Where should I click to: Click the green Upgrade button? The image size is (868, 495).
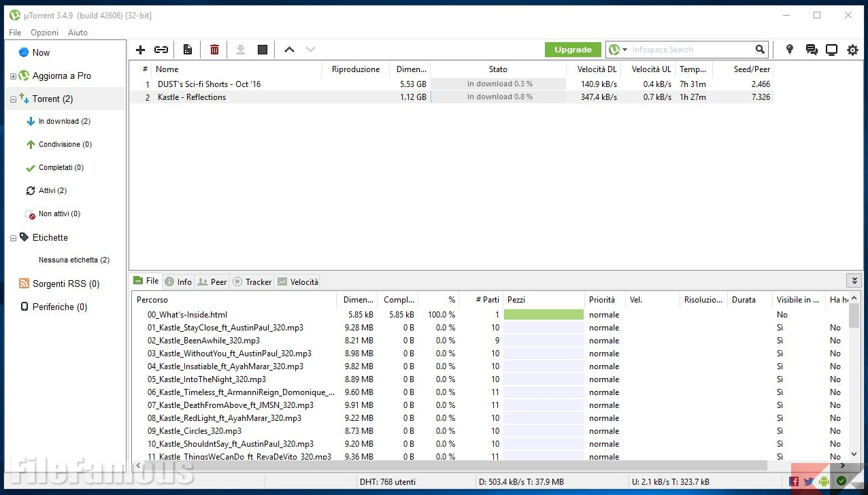tap(573, 50)
